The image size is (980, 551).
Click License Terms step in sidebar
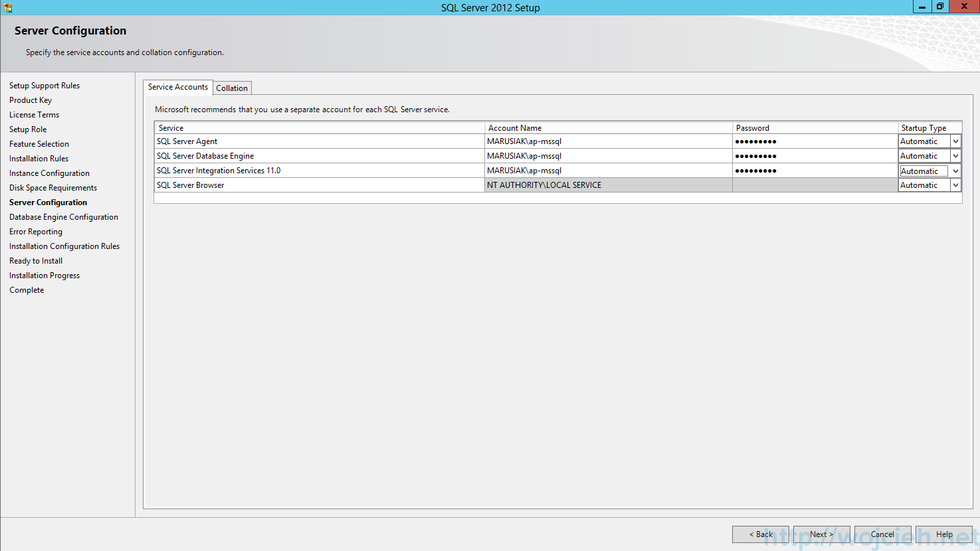[x=34, y=115]
